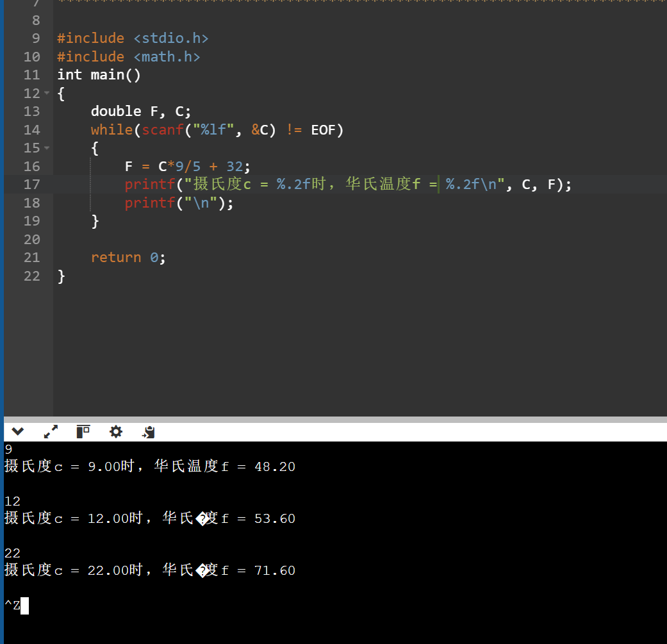Click the '#include <stdio.h>' line
The height and width of the screenshot is (644, 667).
[133, 38]
